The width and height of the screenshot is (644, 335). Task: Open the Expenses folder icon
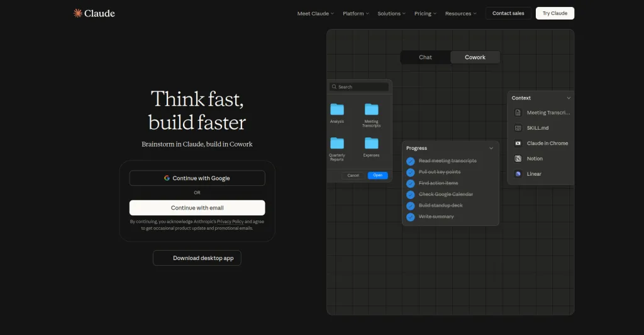371,143
